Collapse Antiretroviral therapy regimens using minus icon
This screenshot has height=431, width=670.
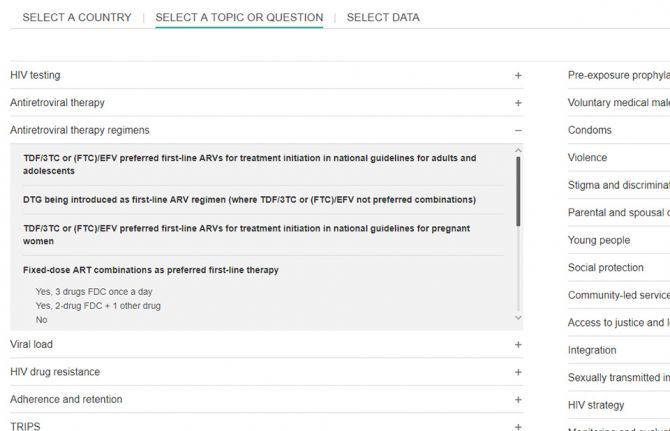click(518, 130)
